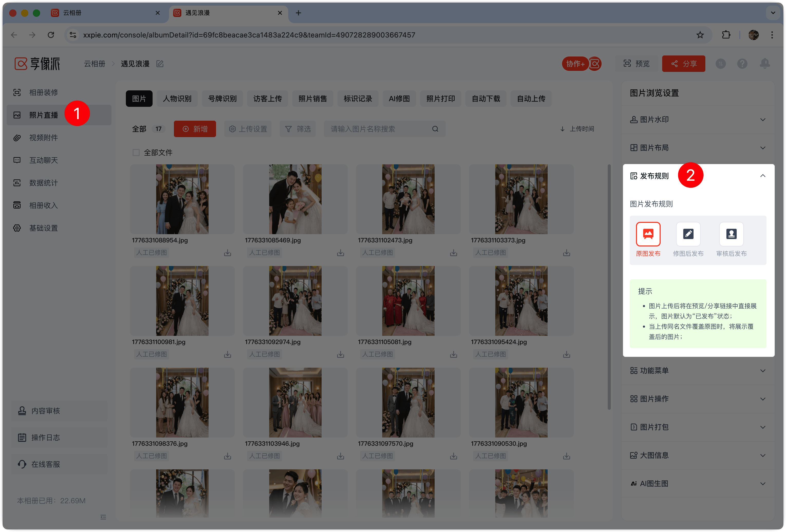Bookmark the page with the star icon
Viewport: 786px width, 532px height.
coord(700,35)
